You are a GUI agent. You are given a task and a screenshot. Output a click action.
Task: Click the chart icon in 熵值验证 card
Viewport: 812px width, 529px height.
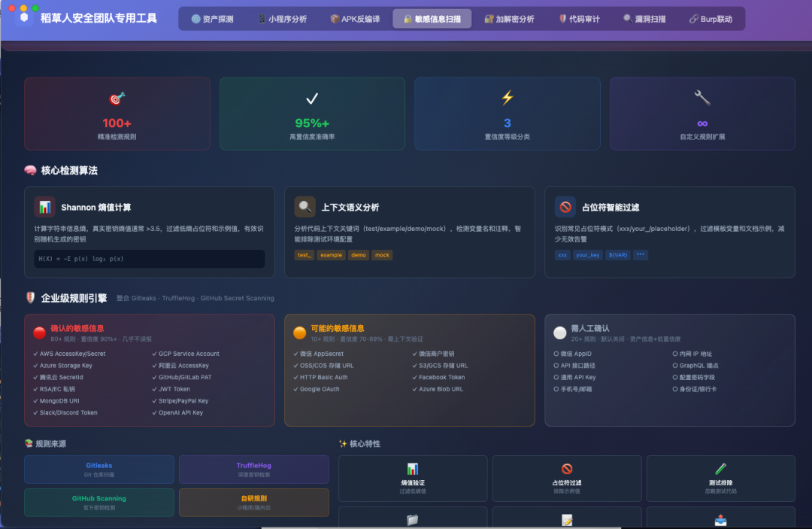tap(413, 469)
